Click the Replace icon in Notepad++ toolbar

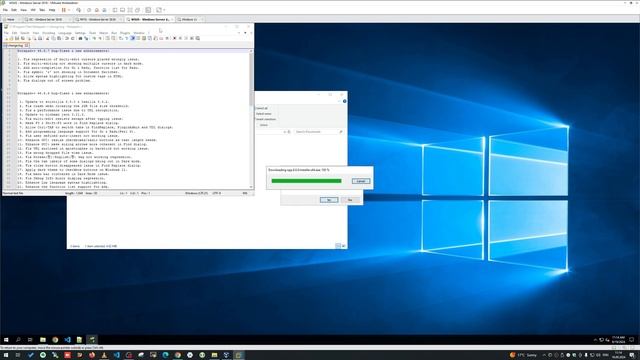click(x=86, y=38)
